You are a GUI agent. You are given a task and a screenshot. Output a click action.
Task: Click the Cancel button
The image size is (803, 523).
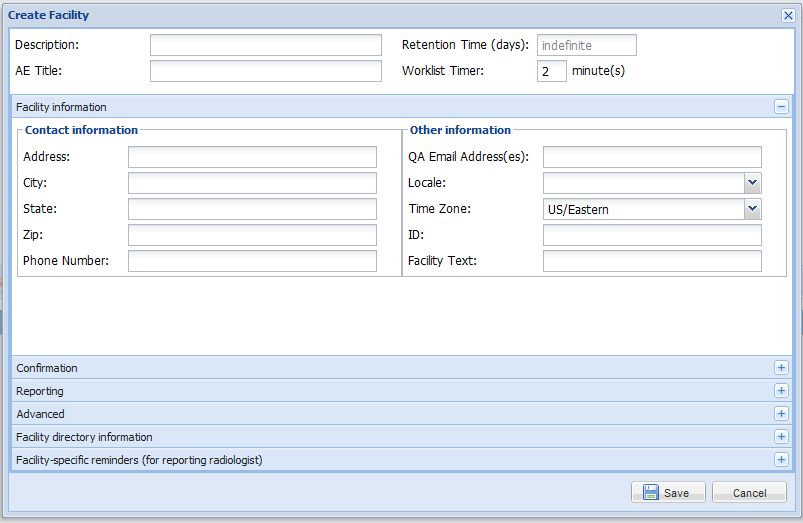click(749, 492)
